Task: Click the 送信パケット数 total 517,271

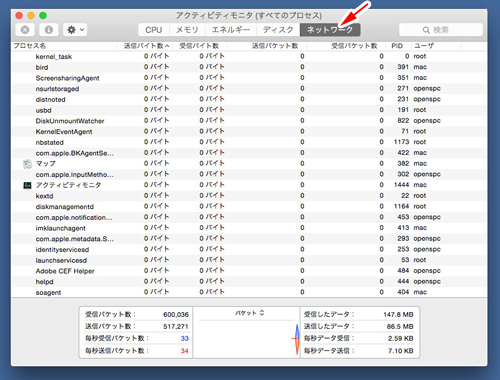Action: click(176, 326)
